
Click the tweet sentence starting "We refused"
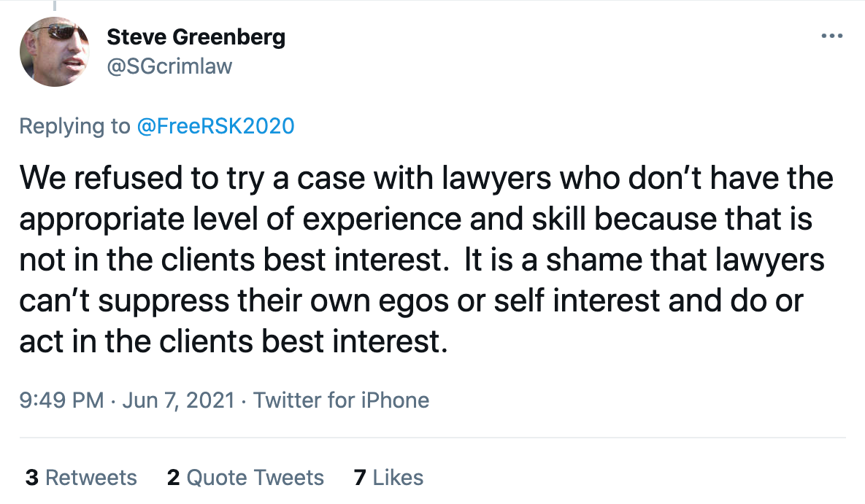tap(292, 178)
